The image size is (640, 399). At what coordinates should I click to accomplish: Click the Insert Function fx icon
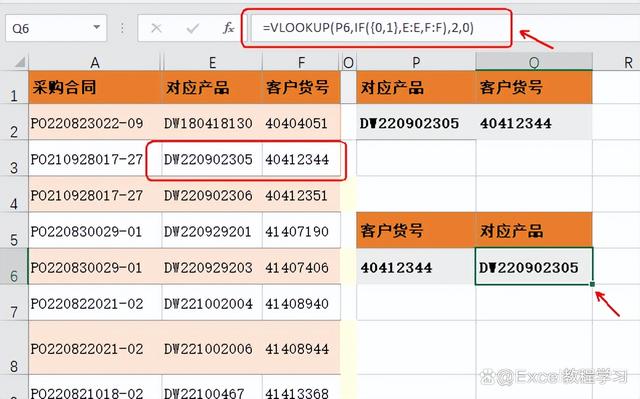pos(229,28)
